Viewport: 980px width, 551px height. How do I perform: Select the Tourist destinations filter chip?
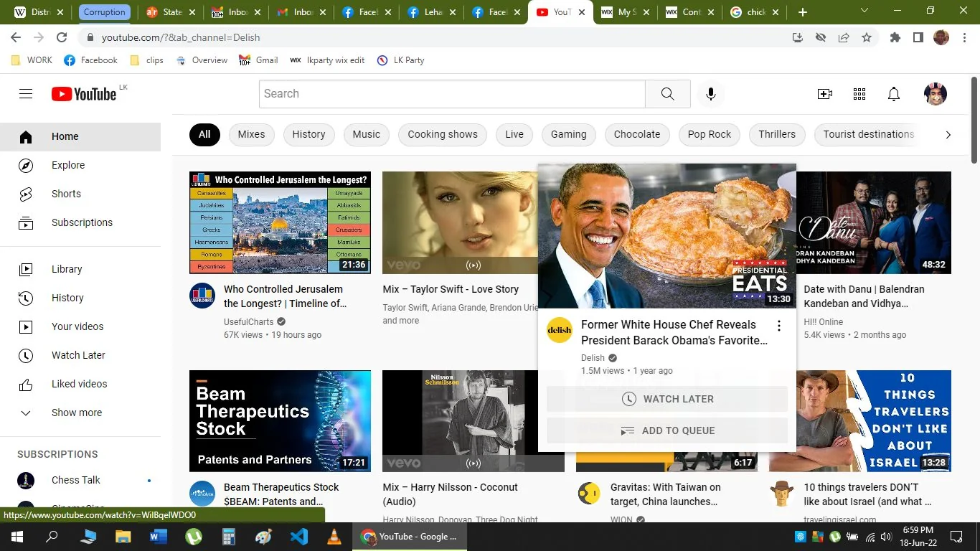coord(868,134)
